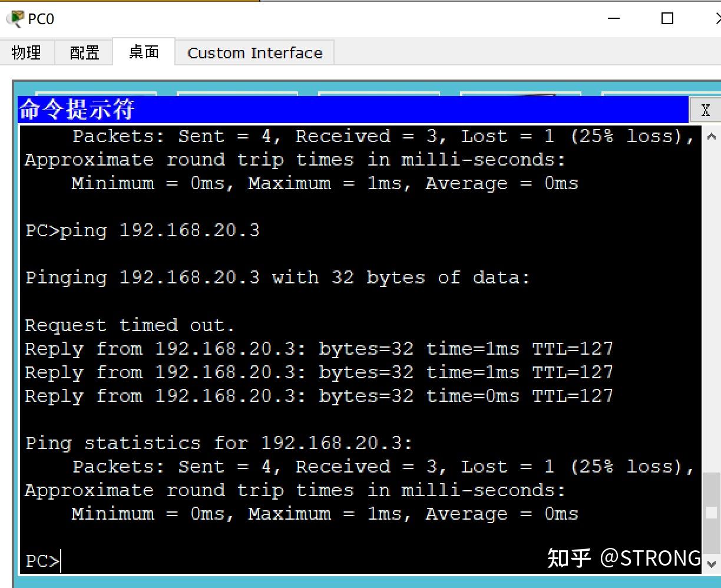Select the 桌面 tab
Screen dimensions: 721x588
(x=144, y=52)
